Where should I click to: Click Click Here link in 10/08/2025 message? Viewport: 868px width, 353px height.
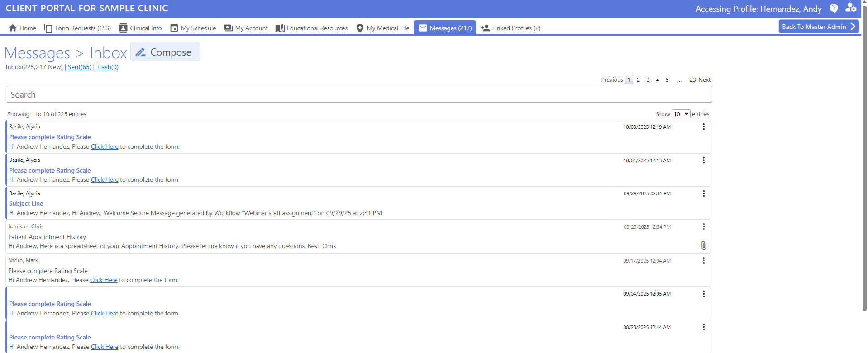[x=105, y=146]
